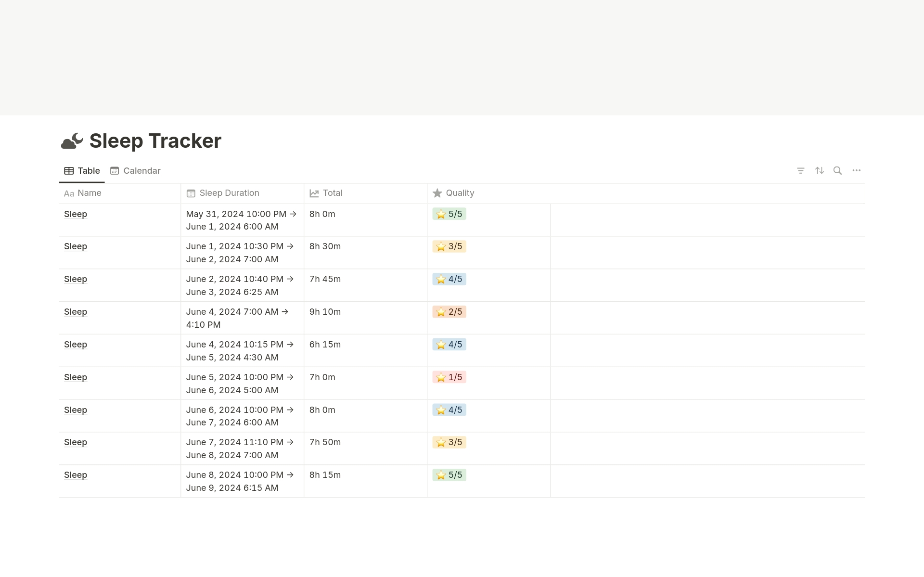924x577 pixels.
Task: Open the Name column header menu
Action: click(90, 193)
